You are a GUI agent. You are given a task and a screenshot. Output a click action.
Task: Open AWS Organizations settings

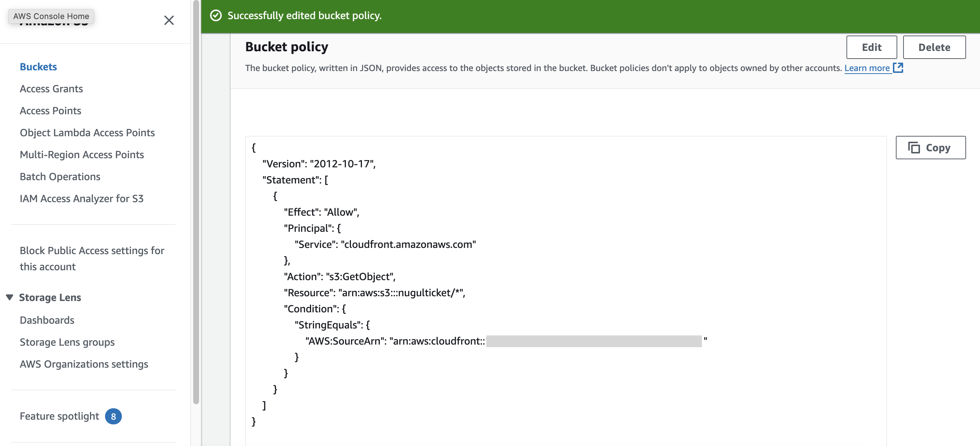pyautogui.click(x=84, y=364)
